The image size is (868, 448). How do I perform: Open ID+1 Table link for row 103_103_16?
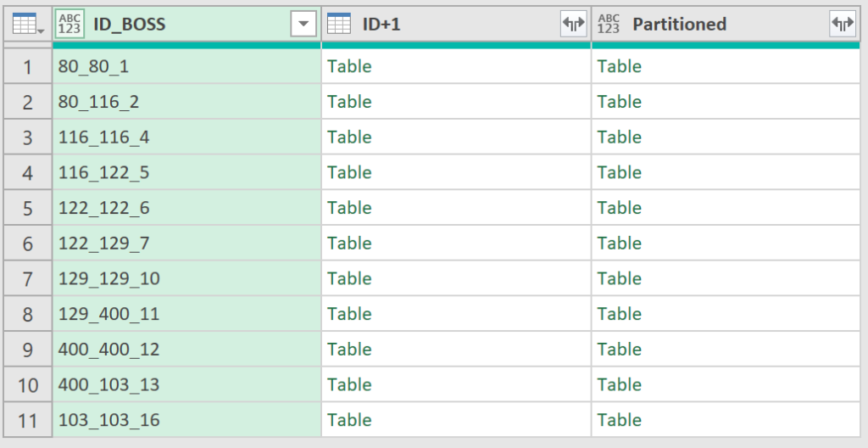pos(349,420)
